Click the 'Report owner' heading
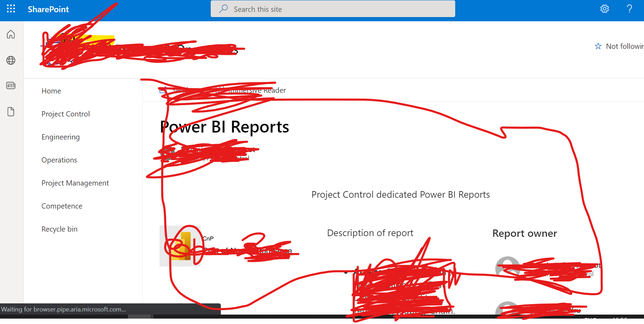The height and width of the screenshot is (324, 644). [525, 233]
